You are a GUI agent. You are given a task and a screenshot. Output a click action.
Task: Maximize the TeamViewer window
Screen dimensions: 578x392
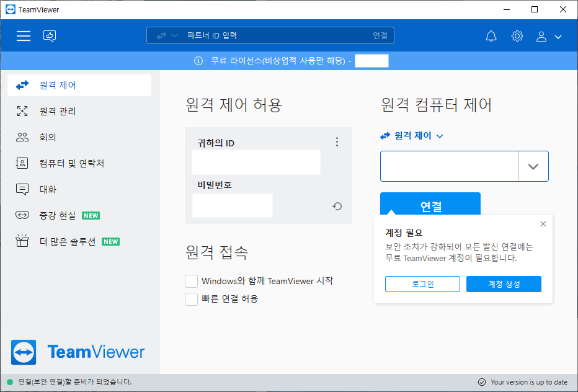pyautogui.click(x=535, y=9)
